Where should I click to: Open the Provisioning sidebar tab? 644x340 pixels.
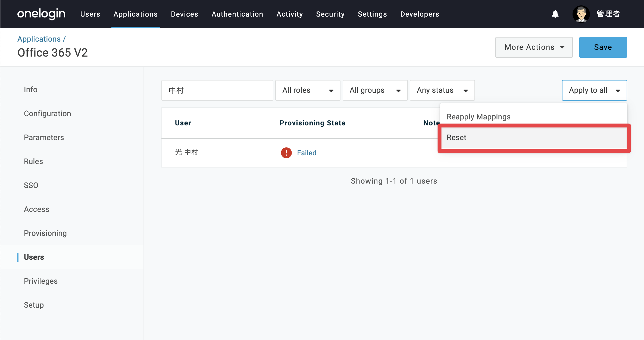point(45,233)
